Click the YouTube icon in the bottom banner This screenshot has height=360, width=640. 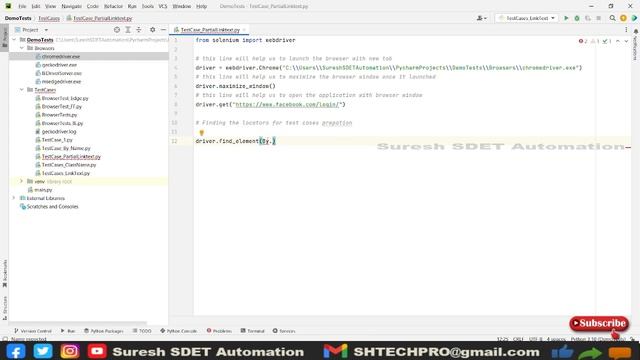97,351
